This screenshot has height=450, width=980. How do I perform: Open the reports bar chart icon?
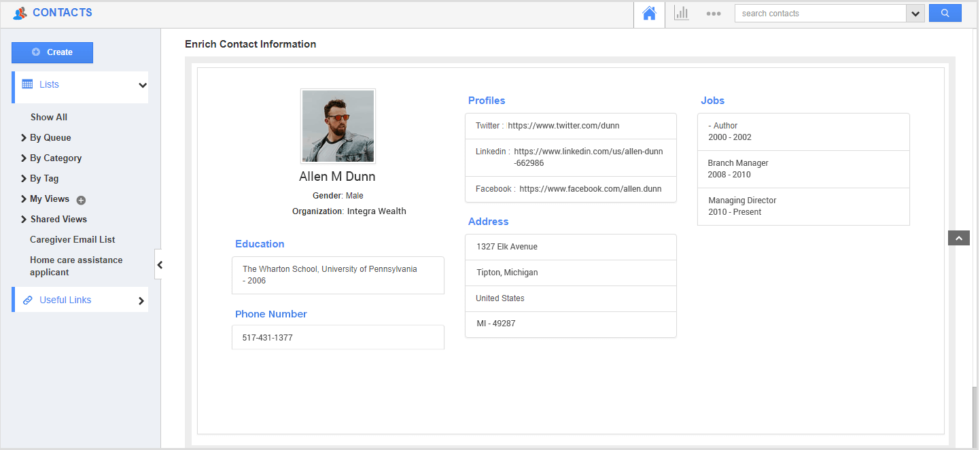(x=681, y=14)
